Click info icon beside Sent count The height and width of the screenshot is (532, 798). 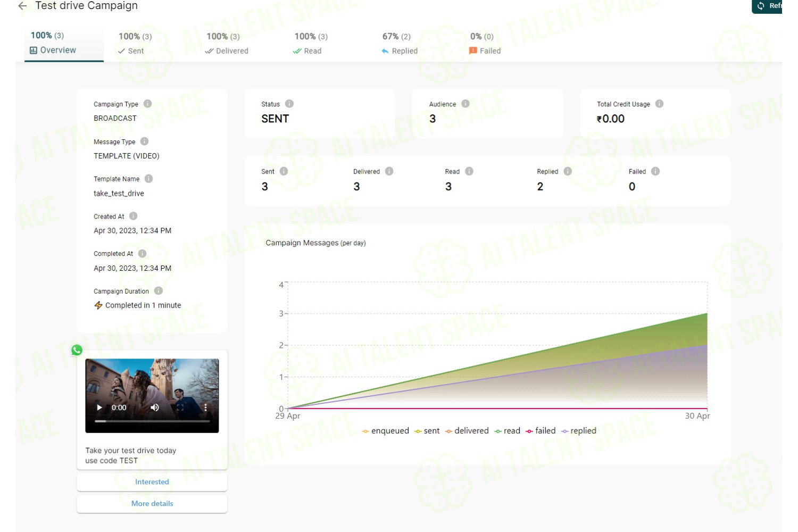click(284, 171)
